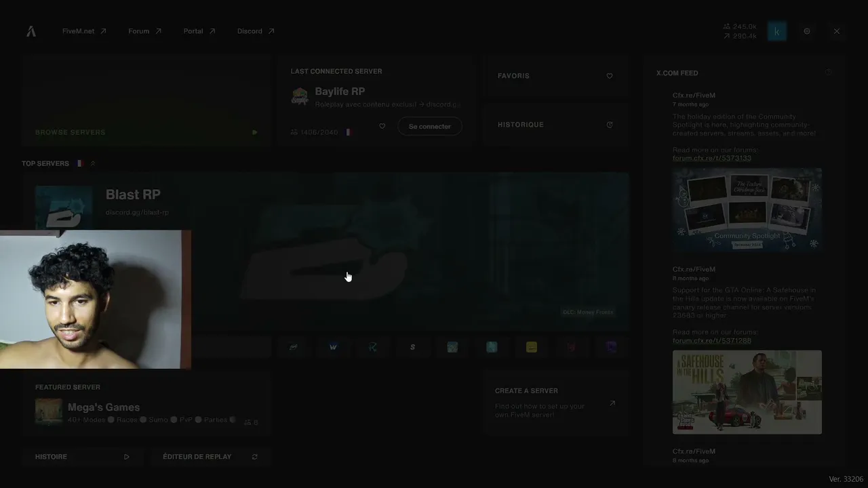
Task: Click the 245.0k players online stat
Action: tap(740, 27)
